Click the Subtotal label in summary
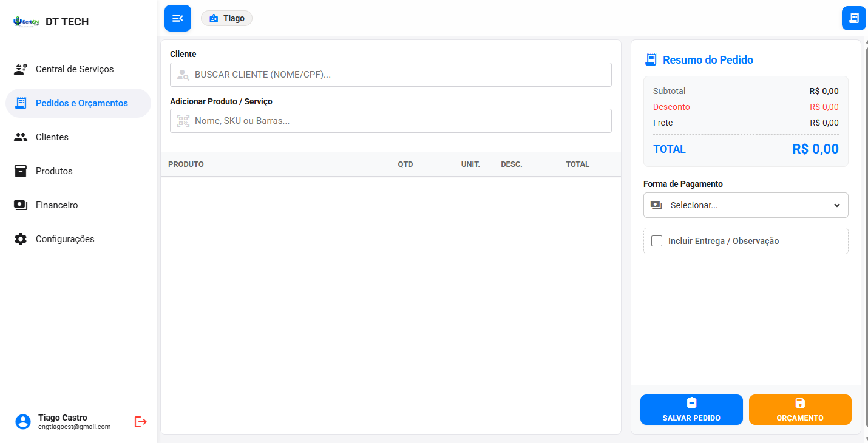 [x=670, y=91]
